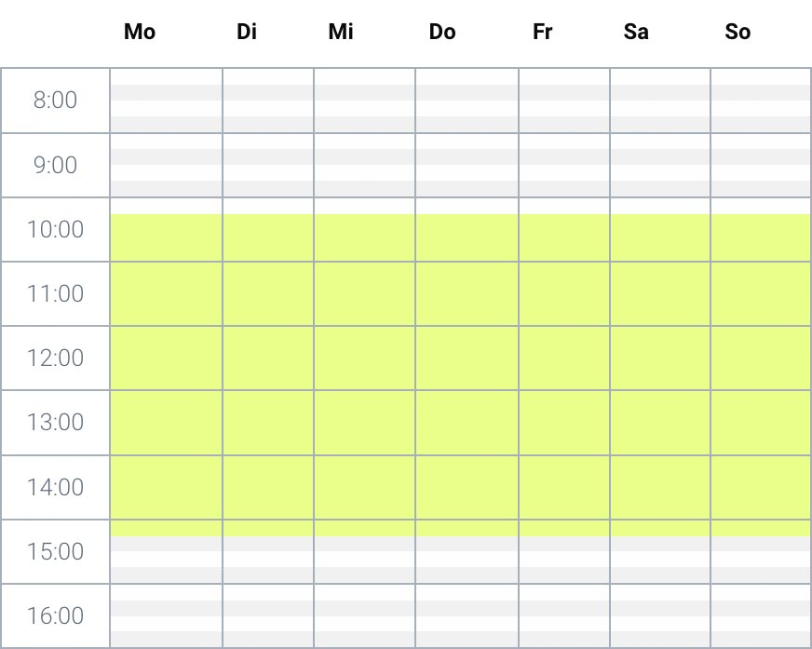The image size is (812, 649).
Task: Click the Saturday 16:00 empty slot
Action: coord(660,616)
